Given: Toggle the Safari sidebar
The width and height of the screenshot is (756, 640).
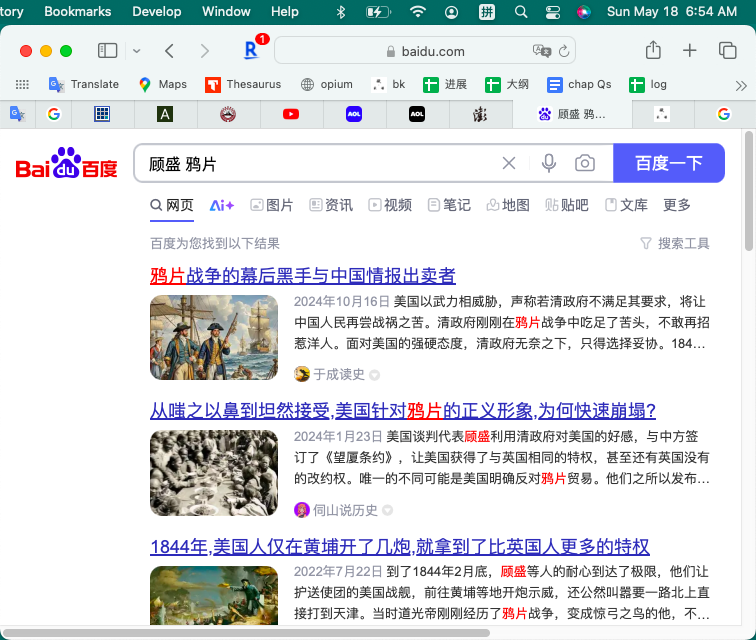Looking at the screenshot, I should coord(107,50).
